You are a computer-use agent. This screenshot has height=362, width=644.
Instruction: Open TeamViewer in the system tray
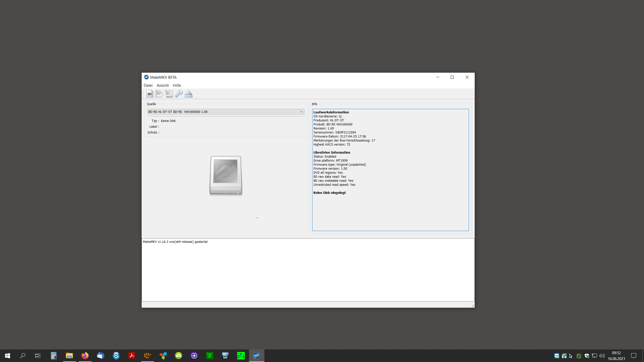pyautogui.click(x=556, y=356)
